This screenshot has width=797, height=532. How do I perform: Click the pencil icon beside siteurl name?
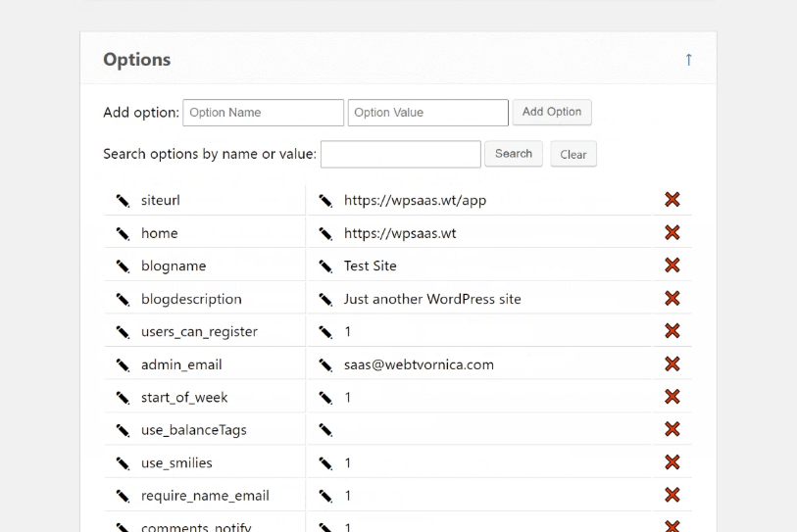[x=123, y=201]
